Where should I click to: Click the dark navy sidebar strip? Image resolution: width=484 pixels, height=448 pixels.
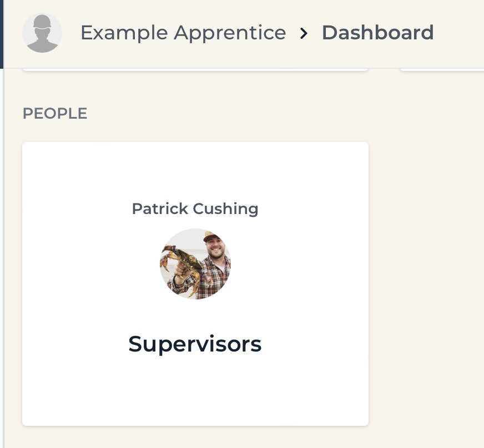coord(2,34)
